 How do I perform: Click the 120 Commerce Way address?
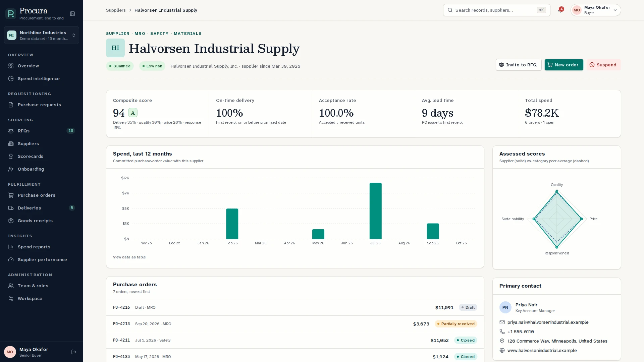pyautogui.click(x=557, y=341)
